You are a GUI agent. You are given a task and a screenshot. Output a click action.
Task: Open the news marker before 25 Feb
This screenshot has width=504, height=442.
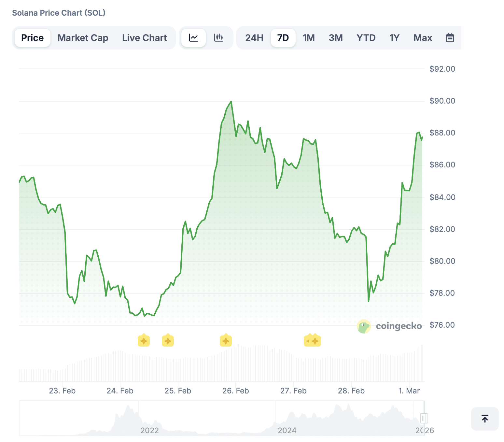168,341
